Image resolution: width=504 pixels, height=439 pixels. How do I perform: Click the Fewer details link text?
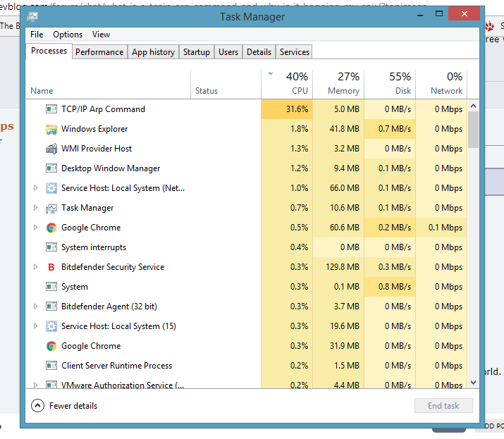coord(73,406)
